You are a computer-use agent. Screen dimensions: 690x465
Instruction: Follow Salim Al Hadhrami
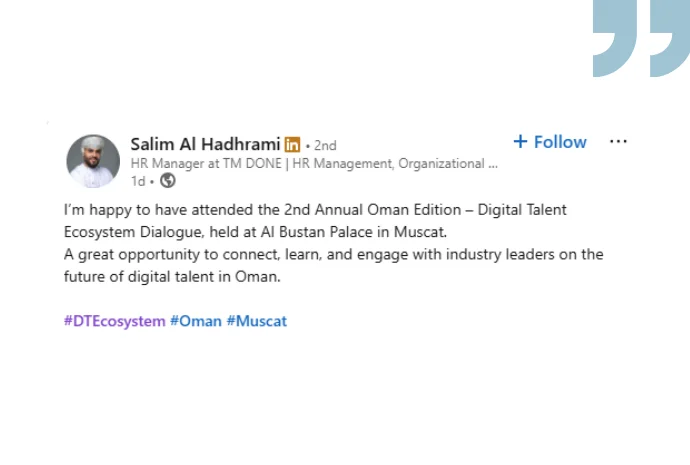tap(549, 142)
